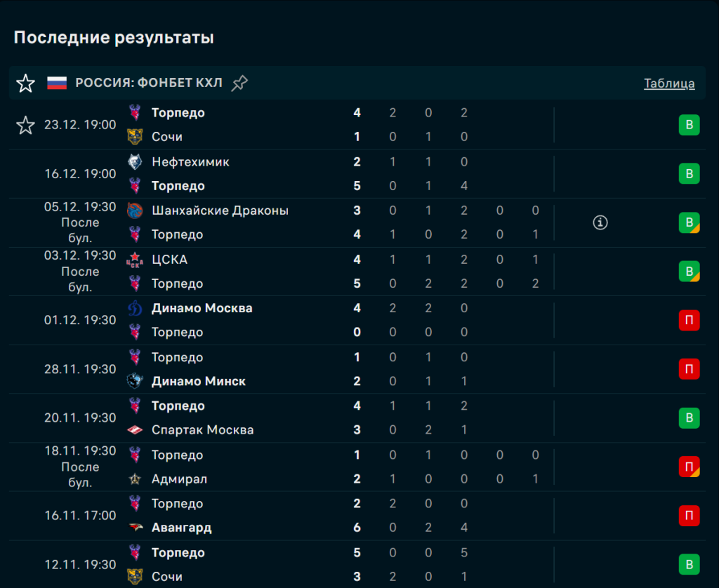The height and width of the screenshot is (588, 719).
Task: Click the Адмирал team logo
Action: point(135,479)
